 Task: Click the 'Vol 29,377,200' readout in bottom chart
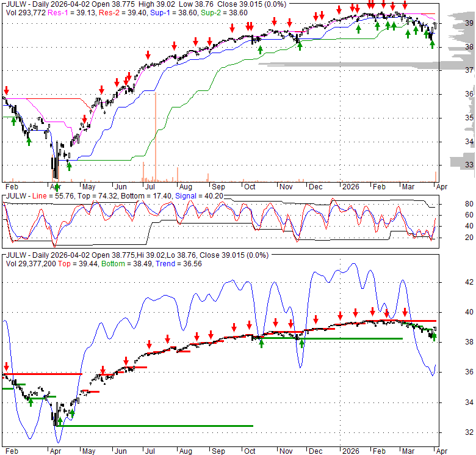[x=31, y=264]
